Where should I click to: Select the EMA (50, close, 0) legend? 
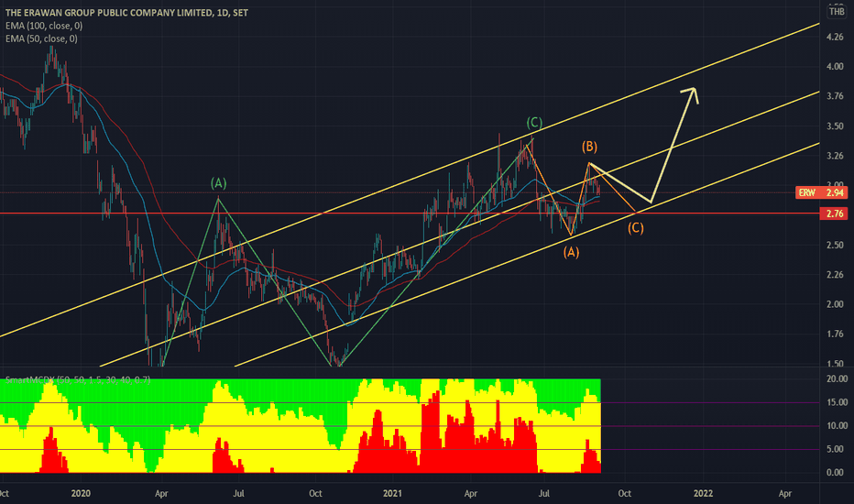[x=41, y=38]
